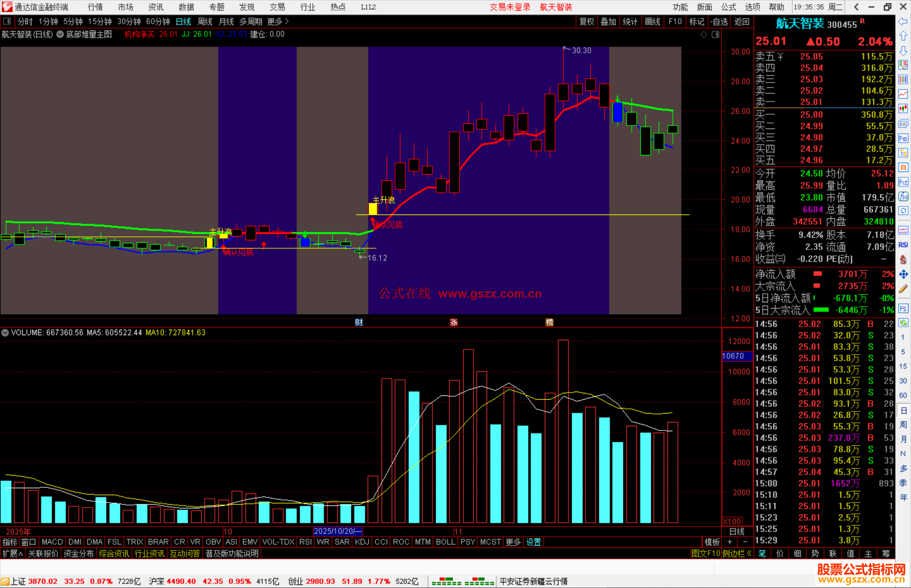Open the main chart indicator dropdown arrow
The height and width of the screenshot is (588, 911).
(60, 35)
